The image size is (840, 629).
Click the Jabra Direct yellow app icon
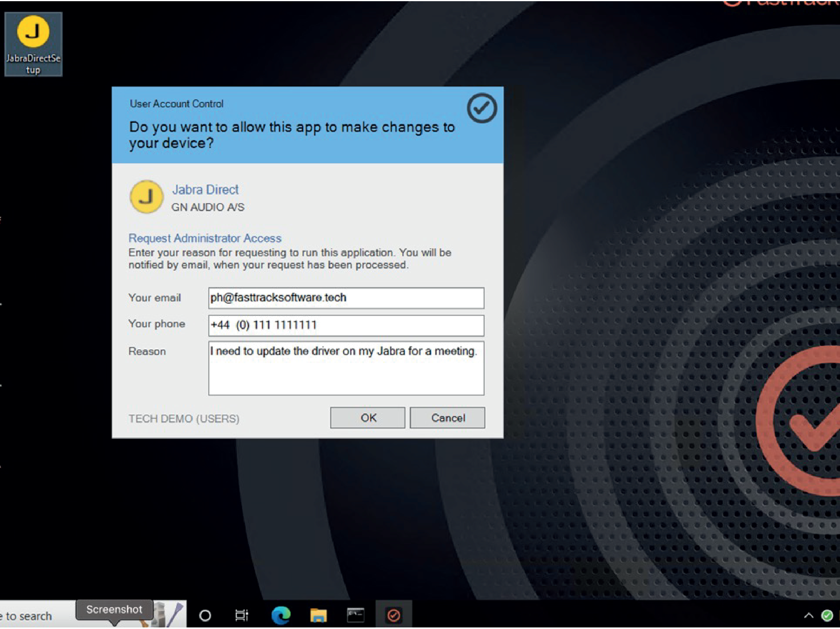point(146,196)
